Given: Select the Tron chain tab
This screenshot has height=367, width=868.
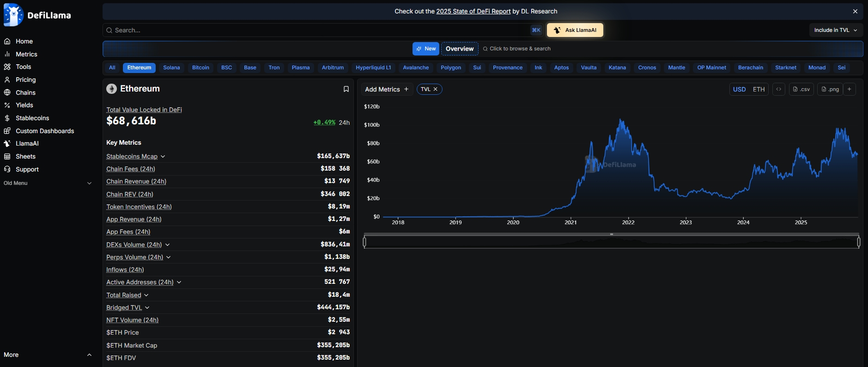Looking at the screenshot, I should pos(274,67).
